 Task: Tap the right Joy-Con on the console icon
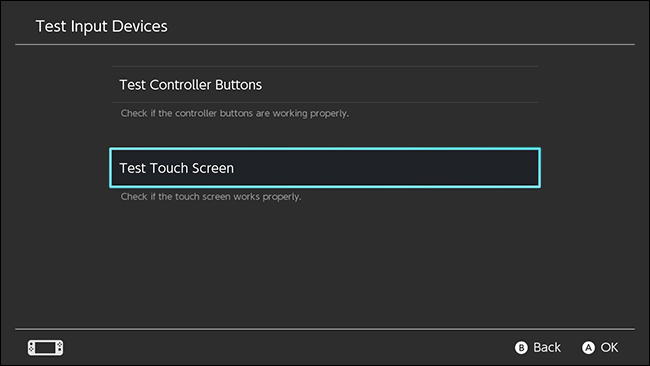click(x=60, y=347)
